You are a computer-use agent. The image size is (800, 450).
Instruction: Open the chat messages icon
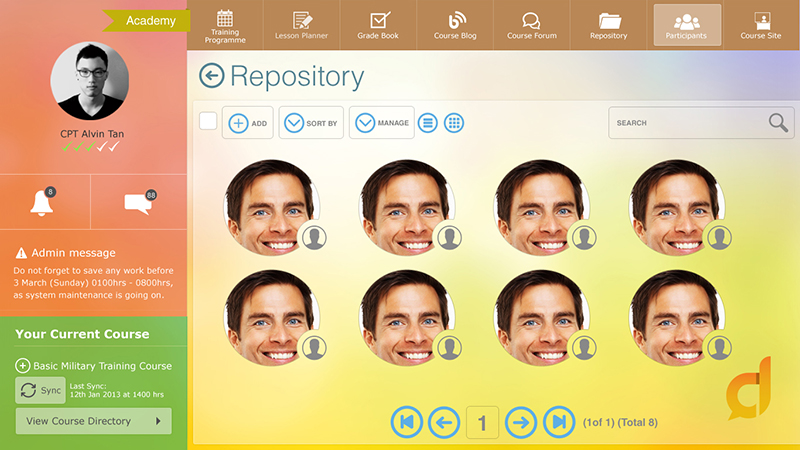click(138, 203)
